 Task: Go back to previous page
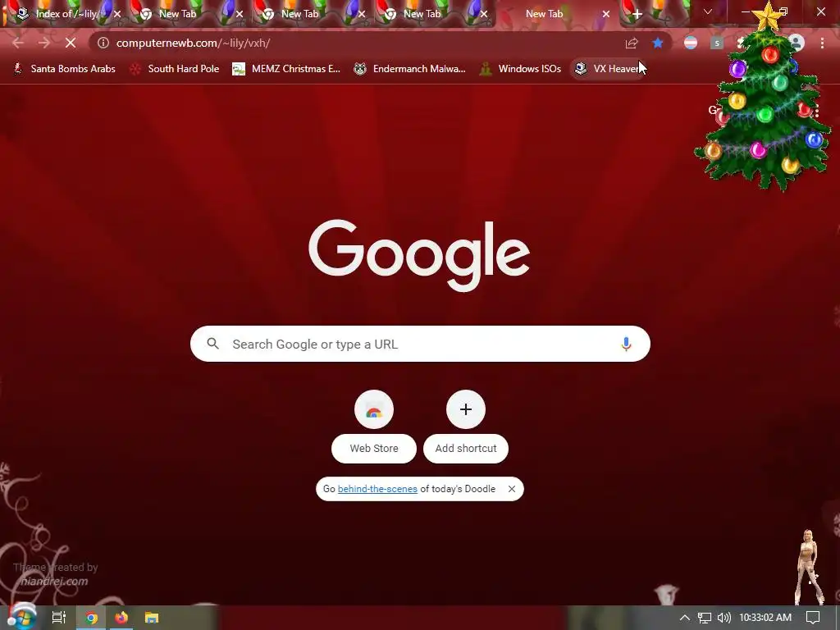(x=18, y=43)
